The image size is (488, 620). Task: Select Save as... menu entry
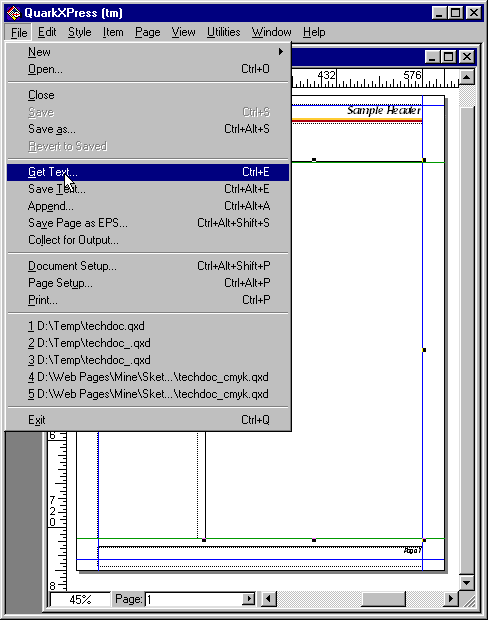[x=148, y=129]
